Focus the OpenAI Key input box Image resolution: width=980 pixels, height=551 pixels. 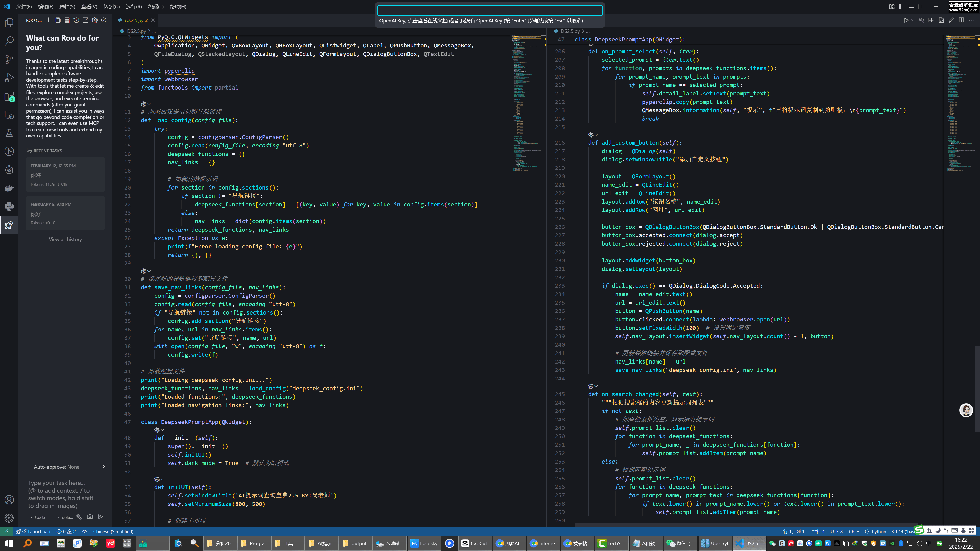tap(490, 10)
